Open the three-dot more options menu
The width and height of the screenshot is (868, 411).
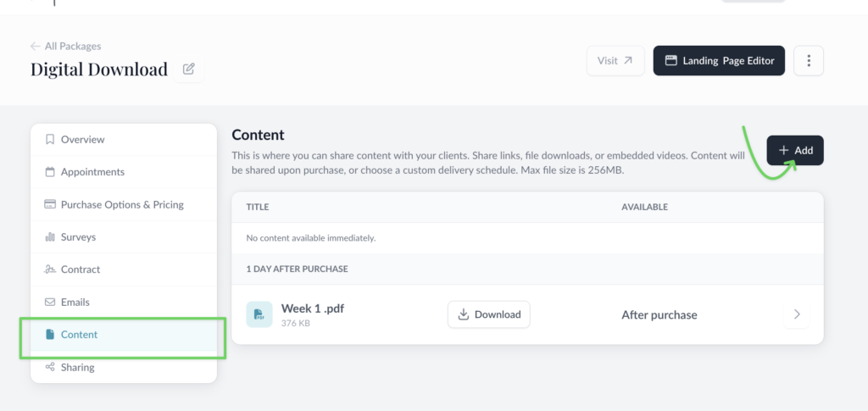[809, 61]
